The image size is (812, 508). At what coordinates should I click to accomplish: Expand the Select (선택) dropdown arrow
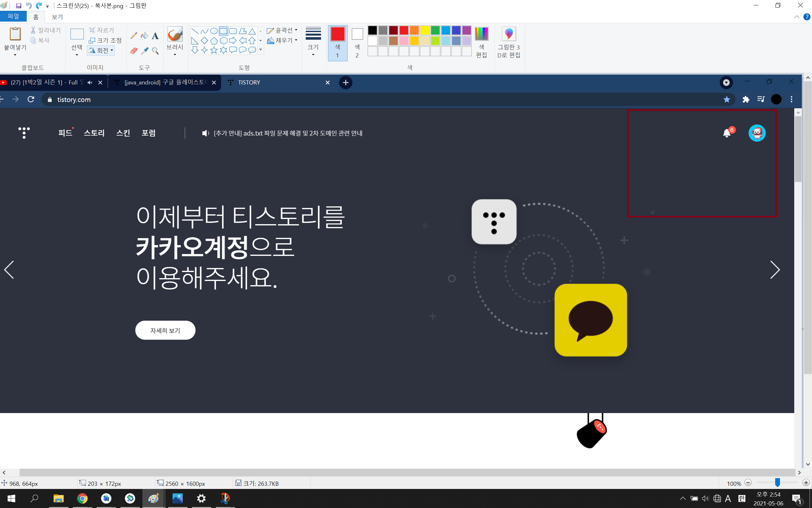77,55
